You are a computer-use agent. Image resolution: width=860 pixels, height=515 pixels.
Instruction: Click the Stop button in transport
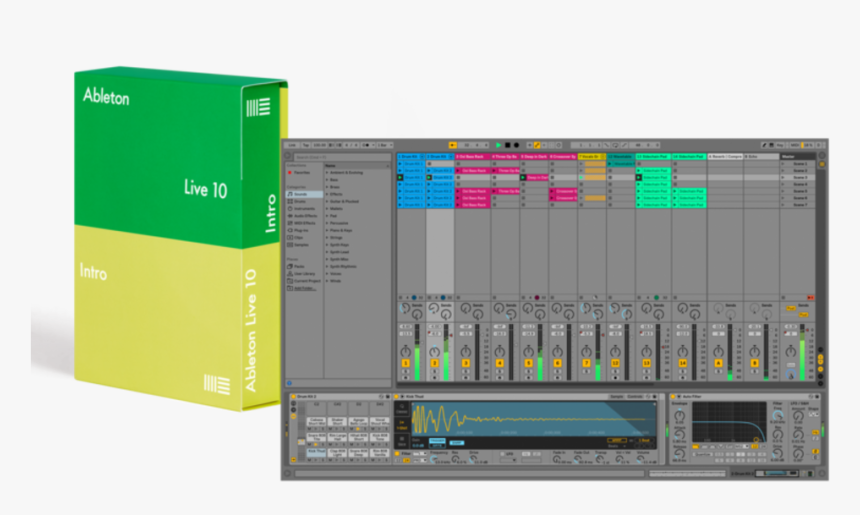click(x=507, y=145)
